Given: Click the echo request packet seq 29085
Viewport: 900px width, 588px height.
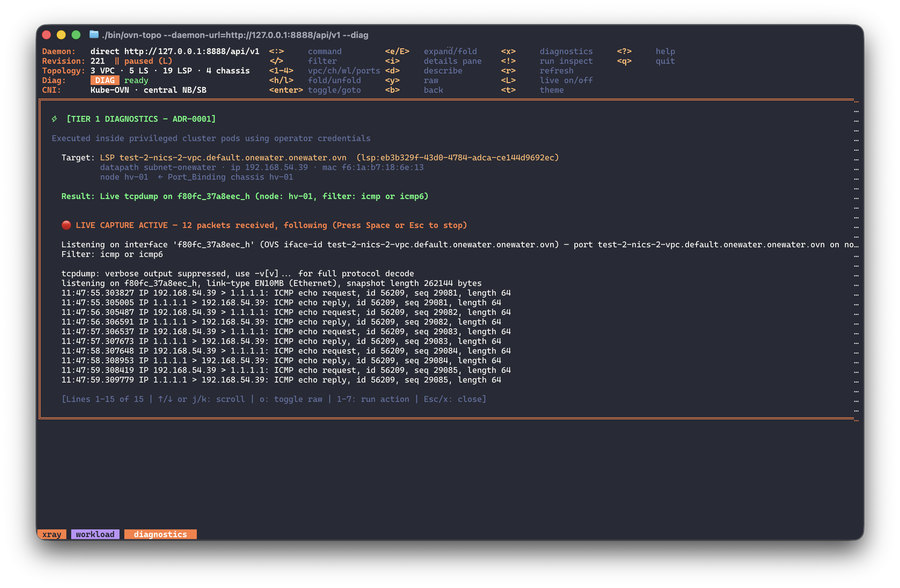Looking at the screenshot, I should click(286, 370).
